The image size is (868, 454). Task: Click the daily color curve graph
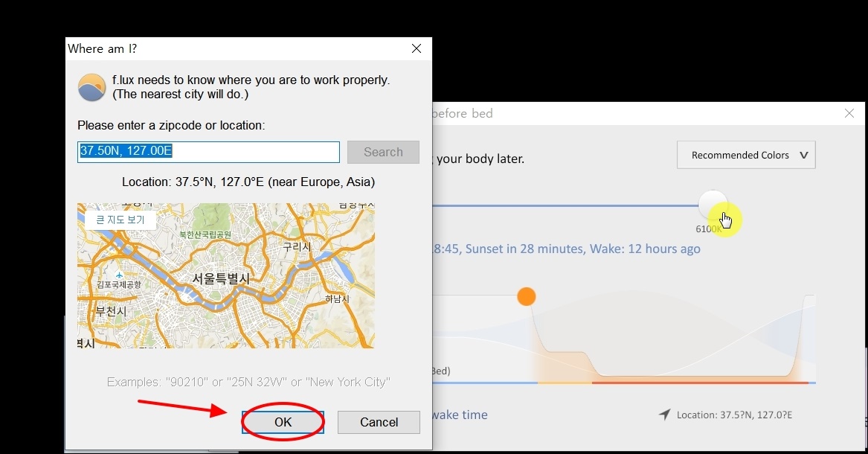coord(624,338)
